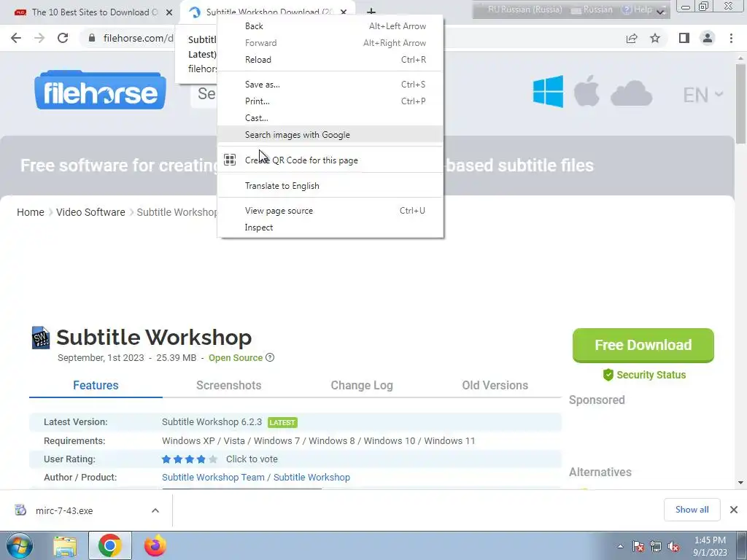Open the Subtitle Workshop Team author link
The height and width of the screenshot is (560, 747).
tap(213, 477)
